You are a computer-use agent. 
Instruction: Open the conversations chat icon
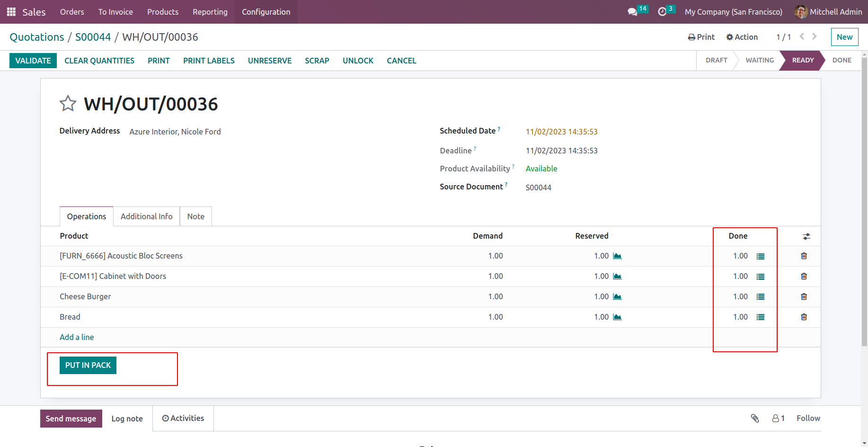(x=632, y=12)
